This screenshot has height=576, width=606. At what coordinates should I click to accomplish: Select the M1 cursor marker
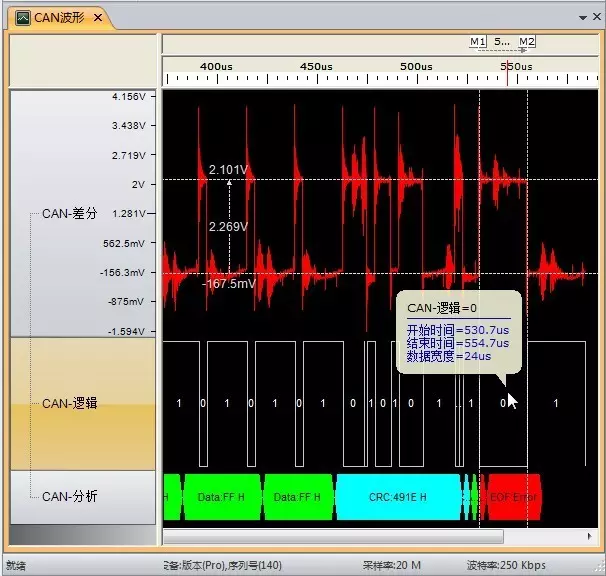[477, 42]
